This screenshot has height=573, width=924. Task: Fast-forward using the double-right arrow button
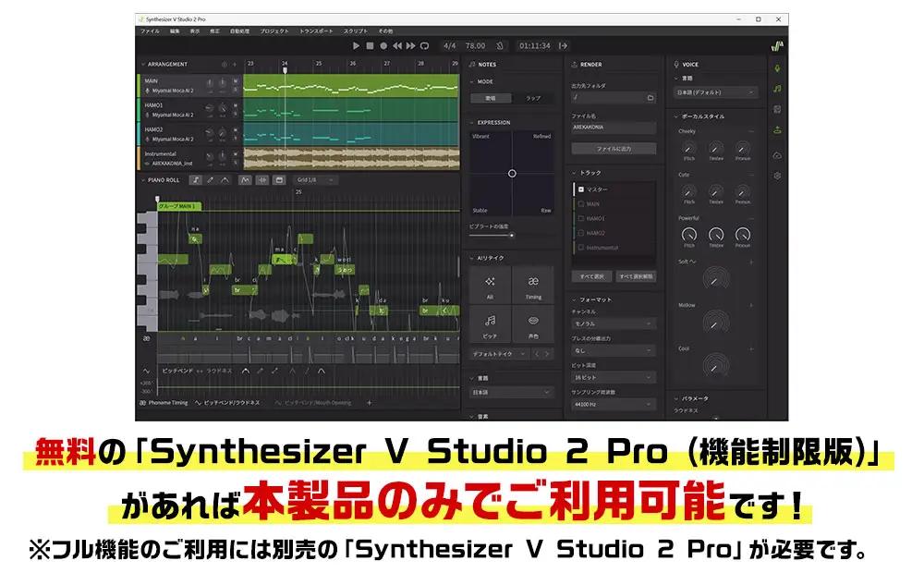(410, 45)
